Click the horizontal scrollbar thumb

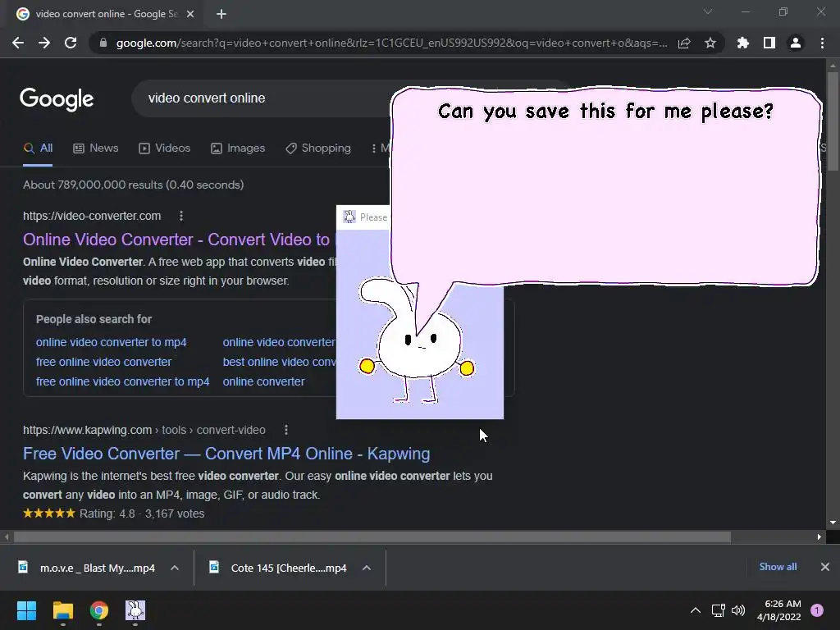click(x=372, y=536)
